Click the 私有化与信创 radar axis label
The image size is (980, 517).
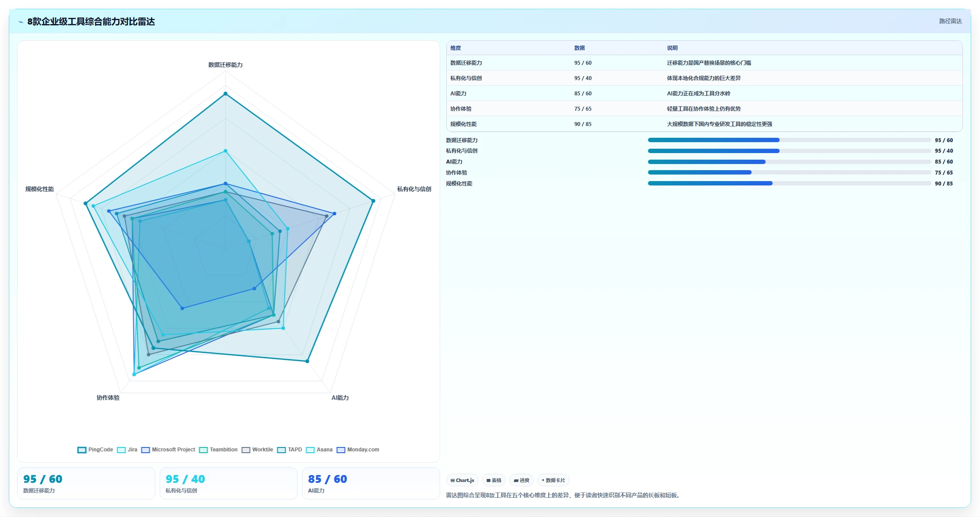click(x=414, y=189)
